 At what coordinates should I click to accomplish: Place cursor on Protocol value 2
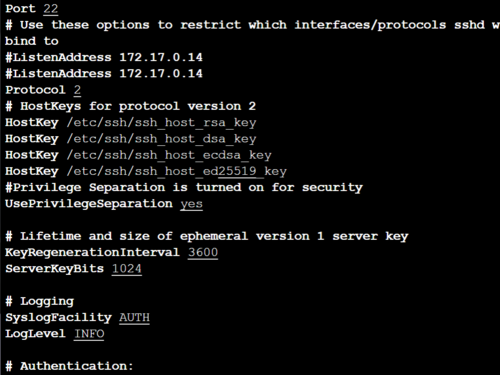tap(77, 90)
